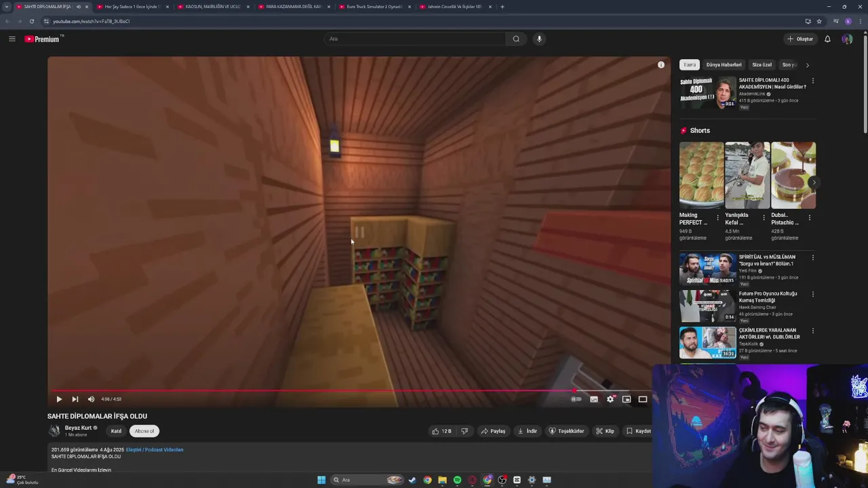Open File Explorer from the taskbar

tap(442, 480)
